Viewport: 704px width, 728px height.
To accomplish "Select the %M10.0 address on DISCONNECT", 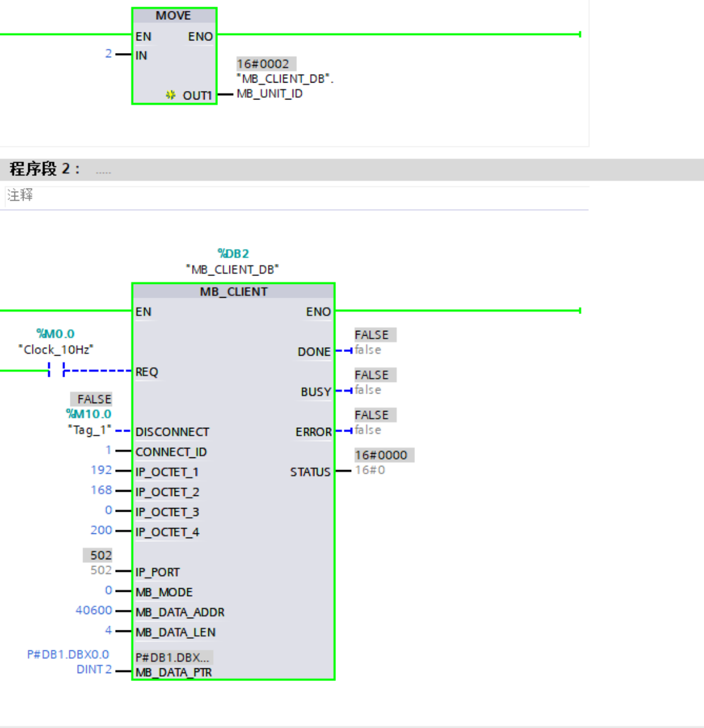I will point(89,414).
